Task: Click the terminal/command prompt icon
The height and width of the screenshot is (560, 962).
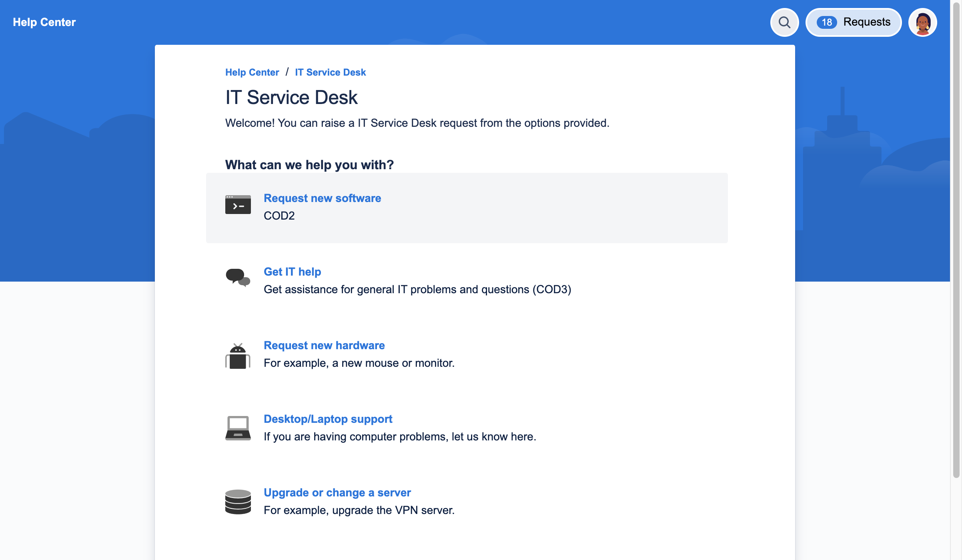Action: coord(238,205)
